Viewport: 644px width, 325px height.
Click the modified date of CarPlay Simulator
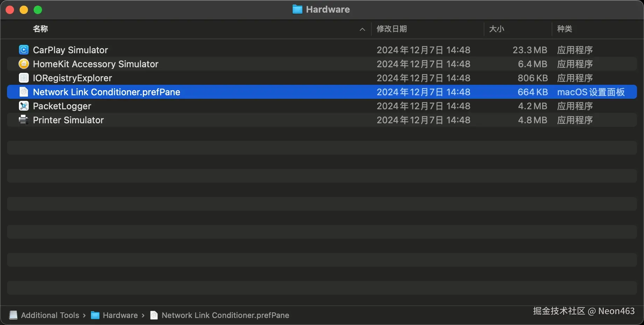(x=423, y=50)
